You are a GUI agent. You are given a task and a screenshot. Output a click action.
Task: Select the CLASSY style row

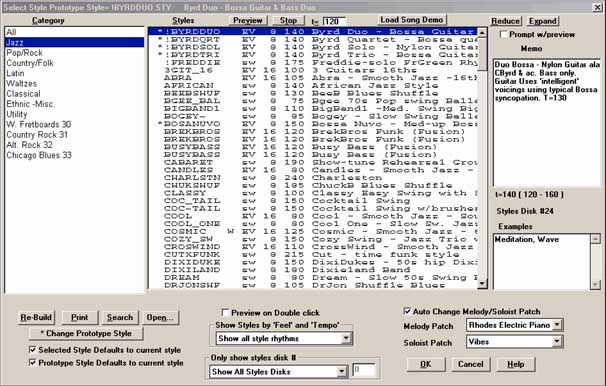click(x=313, y=193)
